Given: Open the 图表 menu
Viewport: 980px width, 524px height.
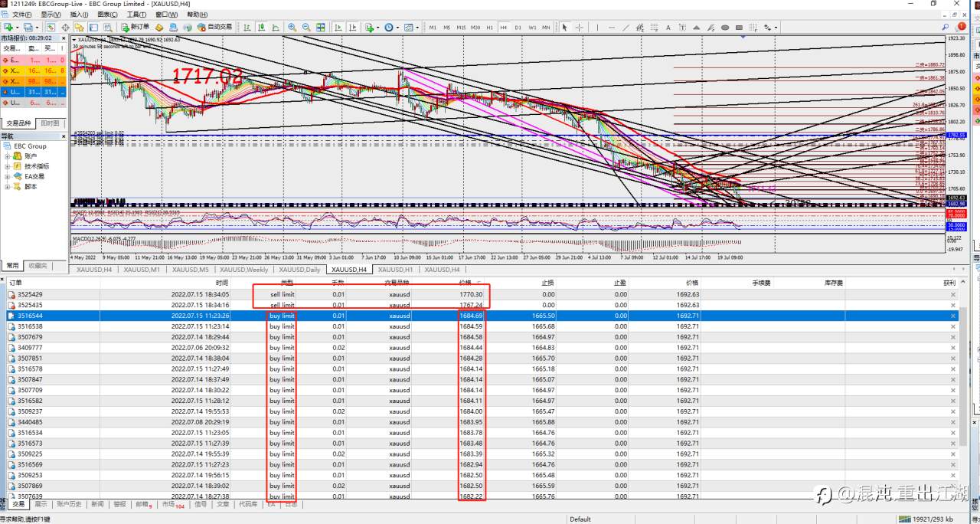Looking at the screenshot, I should [x=108, y=15].
